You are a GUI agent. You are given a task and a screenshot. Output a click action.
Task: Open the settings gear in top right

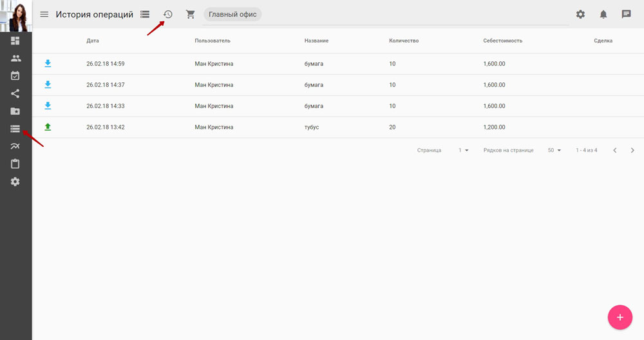(x=580, y=14)
